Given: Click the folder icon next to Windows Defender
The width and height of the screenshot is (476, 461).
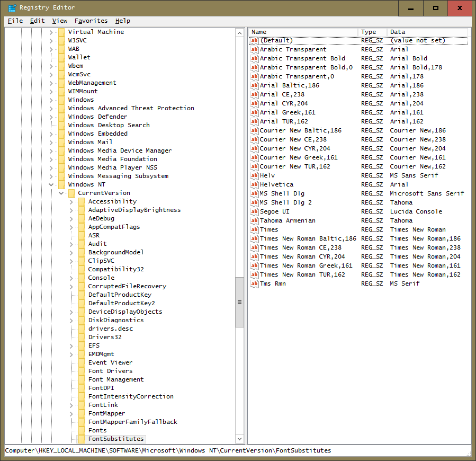Looking at the screenshot, I should 61,117.
